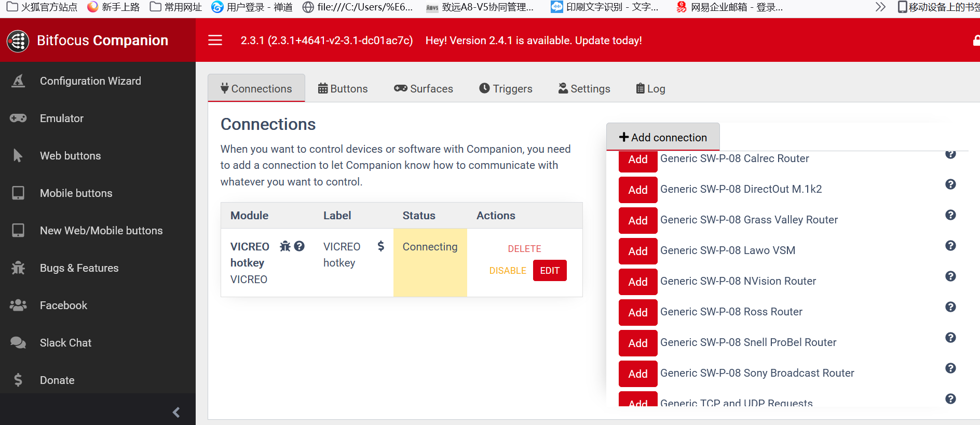Click the Connecting status cell
980x425 pixels.
pos(430,262)
